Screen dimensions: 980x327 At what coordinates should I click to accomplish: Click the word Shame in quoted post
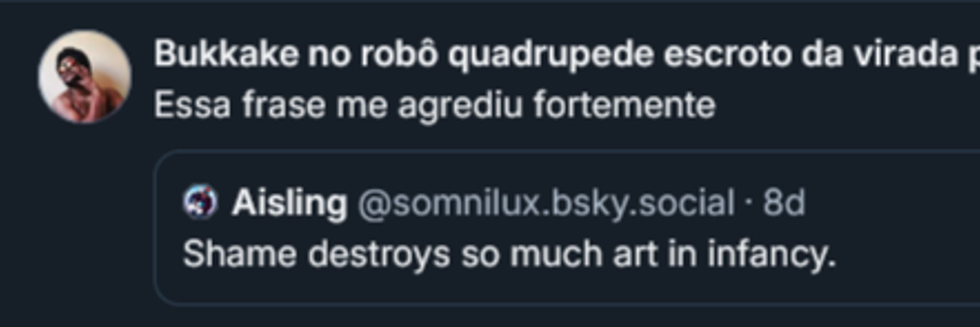tap(240, 253)
